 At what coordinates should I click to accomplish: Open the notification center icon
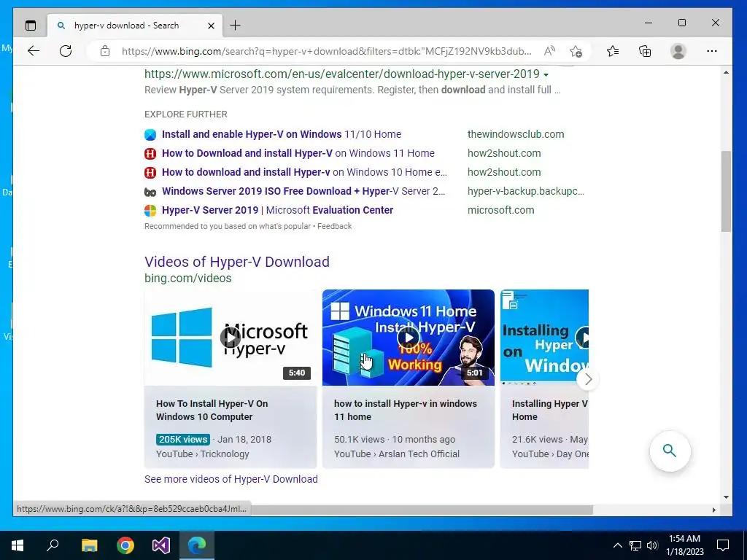723,545
